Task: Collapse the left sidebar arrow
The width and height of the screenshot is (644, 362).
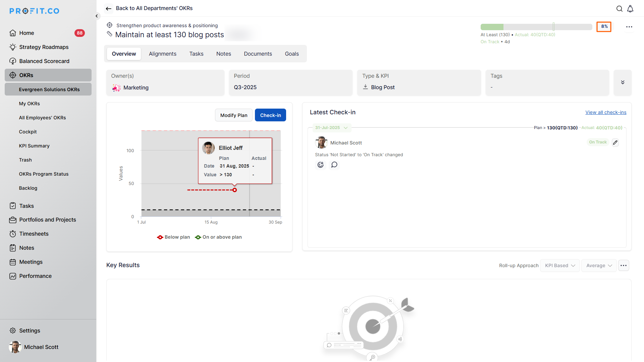Action: 97,16
